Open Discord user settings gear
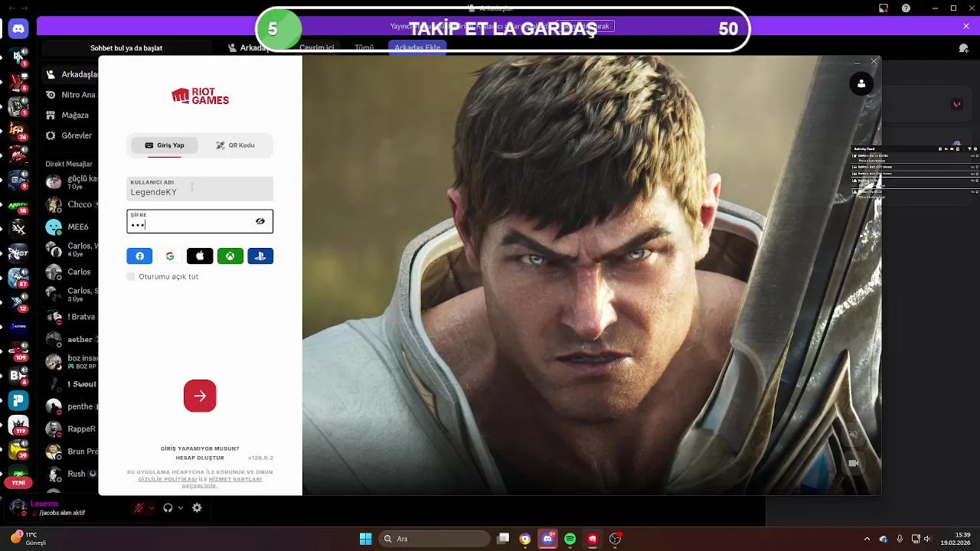This screenshot has width=980, height=551. (x=197, y=507)
